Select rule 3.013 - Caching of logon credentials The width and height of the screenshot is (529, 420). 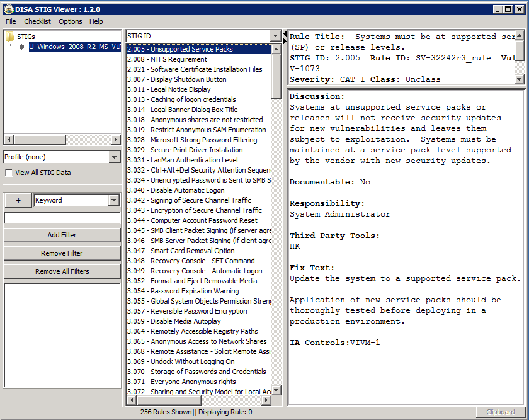click(x=199, y=99)
